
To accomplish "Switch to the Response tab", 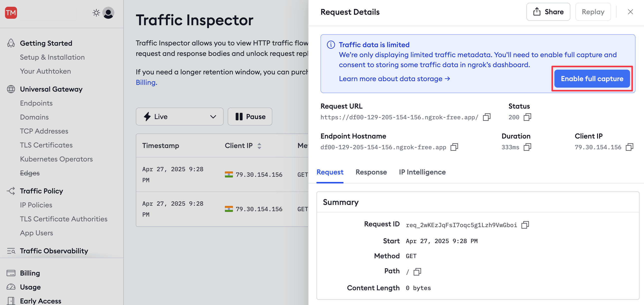I will pyautogui.click(x=371, y=172).
